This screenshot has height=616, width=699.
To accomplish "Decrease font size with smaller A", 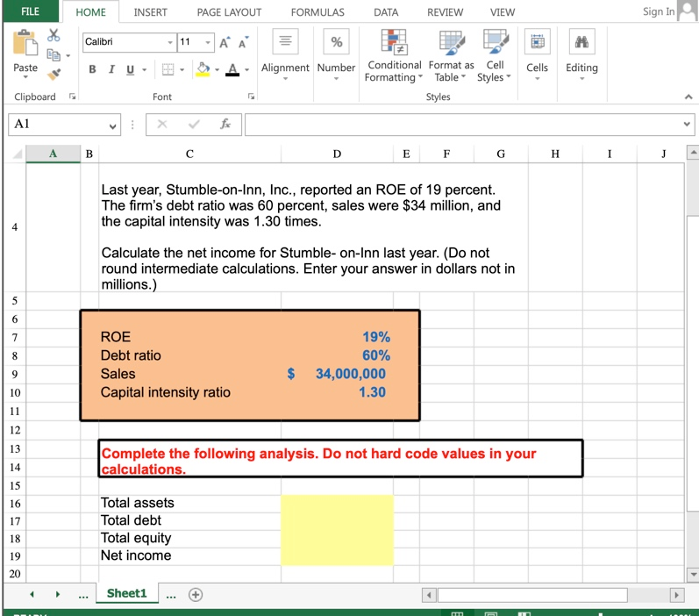I will click(x=243, y=42).
